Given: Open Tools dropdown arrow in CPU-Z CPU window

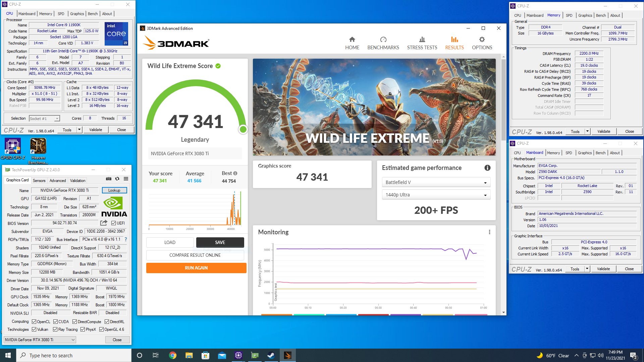Looking at the screenshot, I should click(x=79, y=130).
